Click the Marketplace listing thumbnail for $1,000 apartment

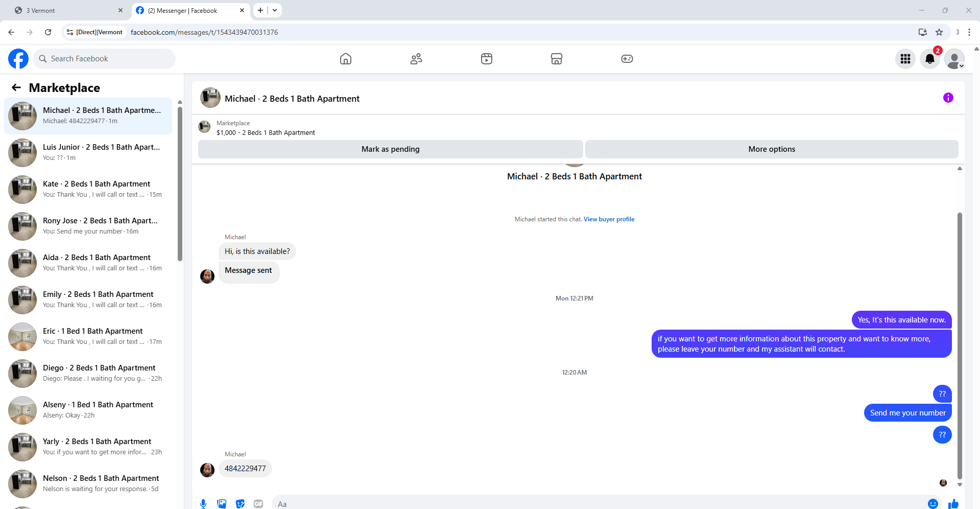click(x=204, y=127)
